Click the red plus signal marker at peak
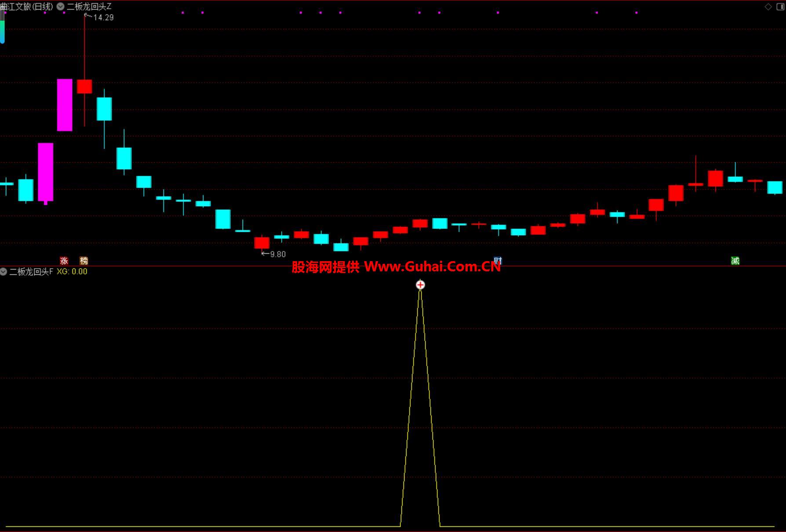 pos(420,285)
